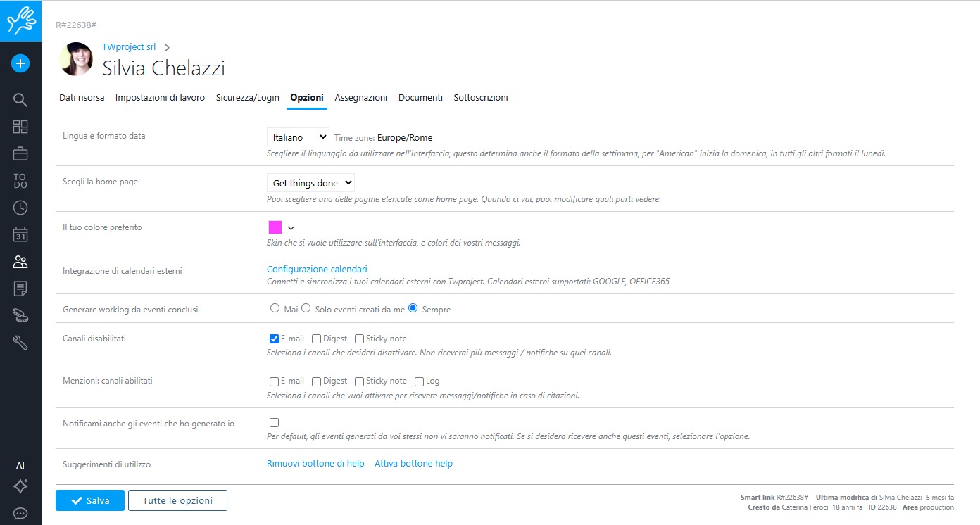Click Silvia Chelazzi's profile photo

[77, 60]
